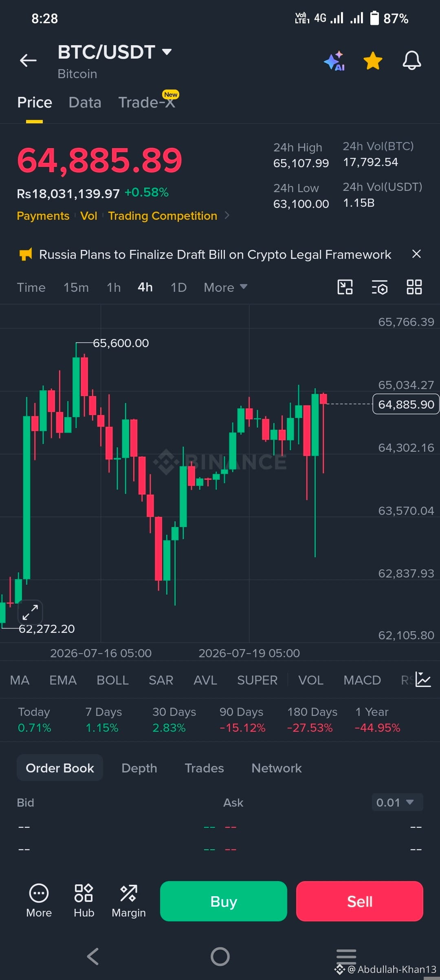
Task: Expand tags with the chevron after Trading Competition
Action: (x=227, y=215)
